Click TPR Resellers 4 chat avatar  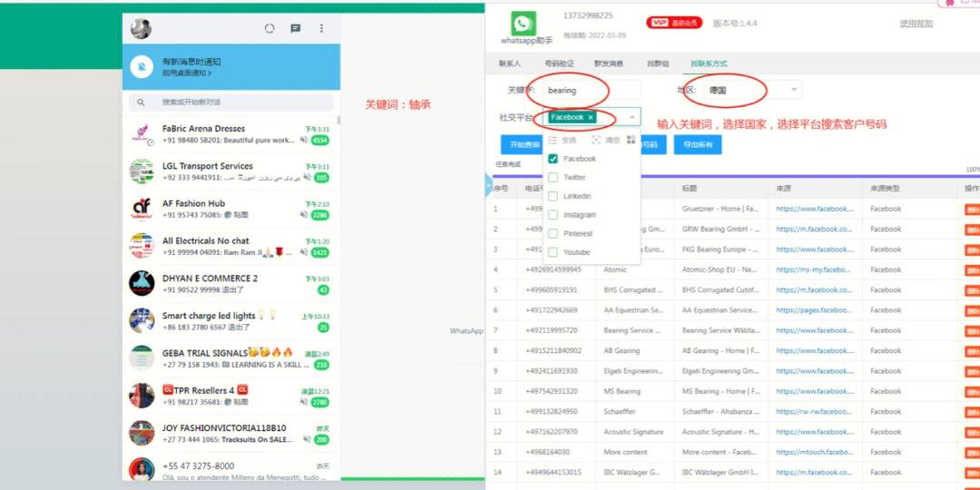point(142,396)
